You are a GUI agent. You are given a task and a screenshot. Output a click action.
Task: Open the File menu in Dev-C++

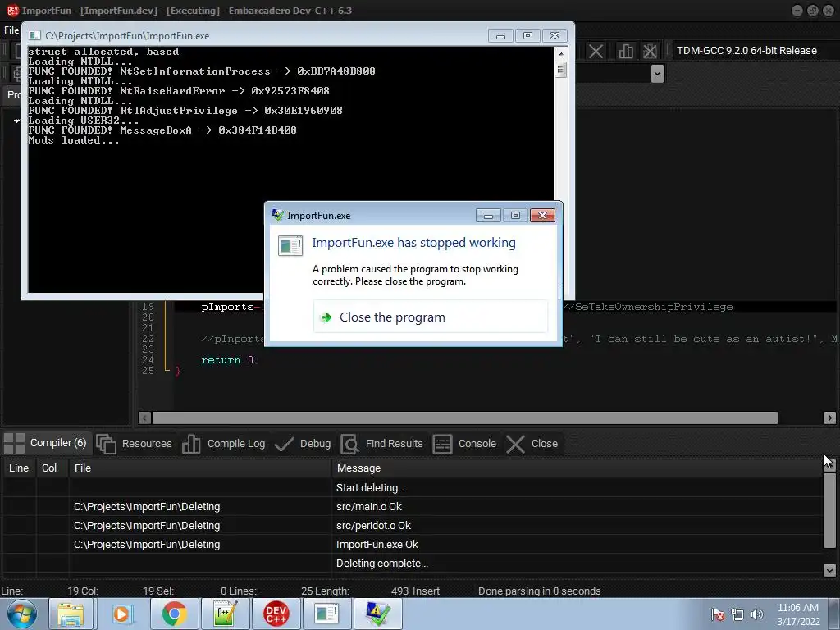click(x=11, y=30)
